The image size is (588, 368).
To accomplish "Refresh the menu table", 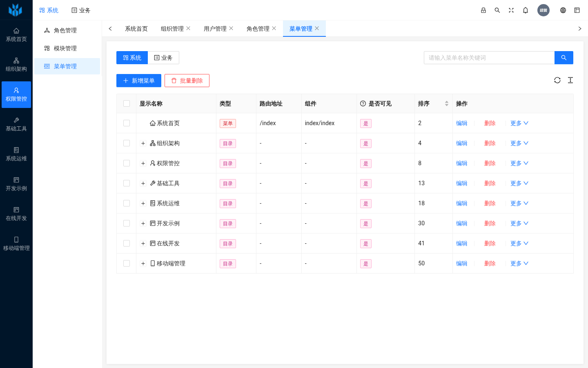I will click(557, 80).
